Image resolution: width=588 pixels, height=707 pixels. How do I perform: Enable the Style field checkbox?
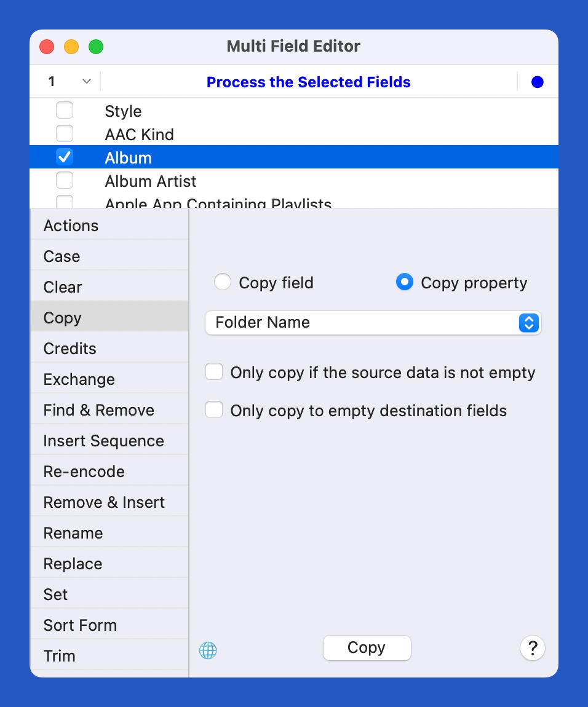tap(65, 111)
